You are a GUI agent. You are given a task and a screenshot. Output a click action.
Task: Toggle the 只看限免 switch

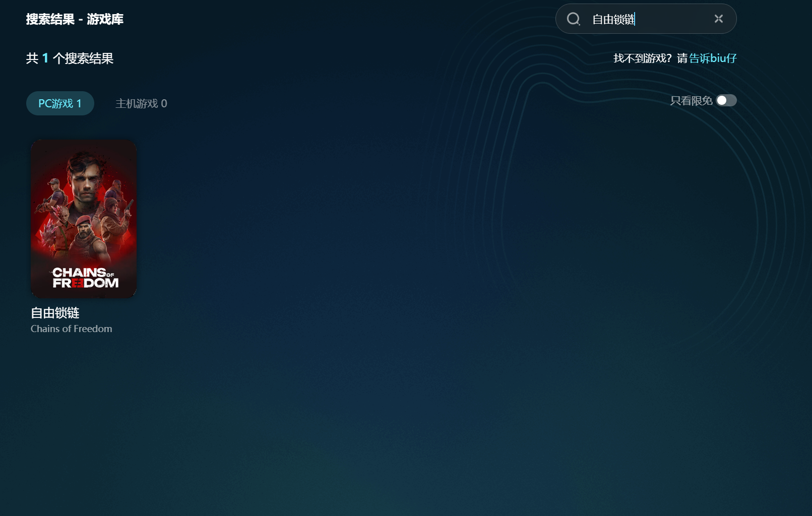coord(726,101)
